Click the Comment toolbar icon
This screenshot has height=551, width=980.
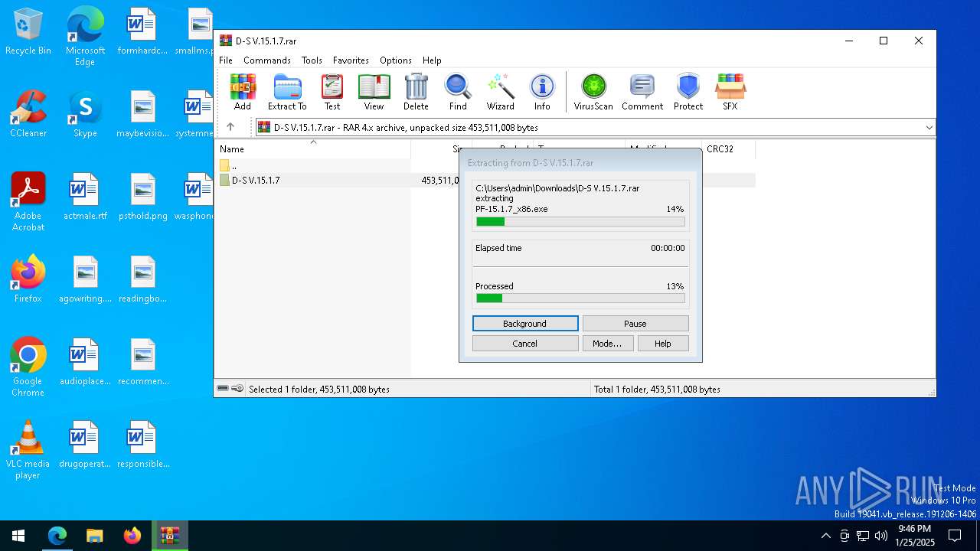pos(642,93)
